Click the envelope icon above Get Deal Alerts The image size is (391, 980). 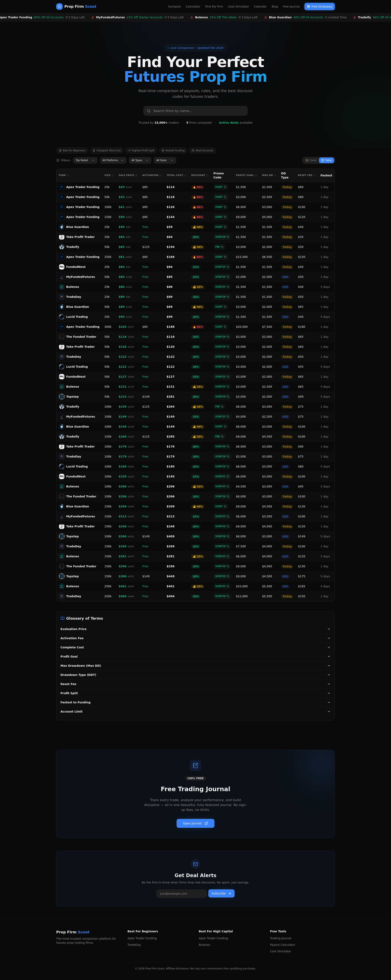(195, 864)
